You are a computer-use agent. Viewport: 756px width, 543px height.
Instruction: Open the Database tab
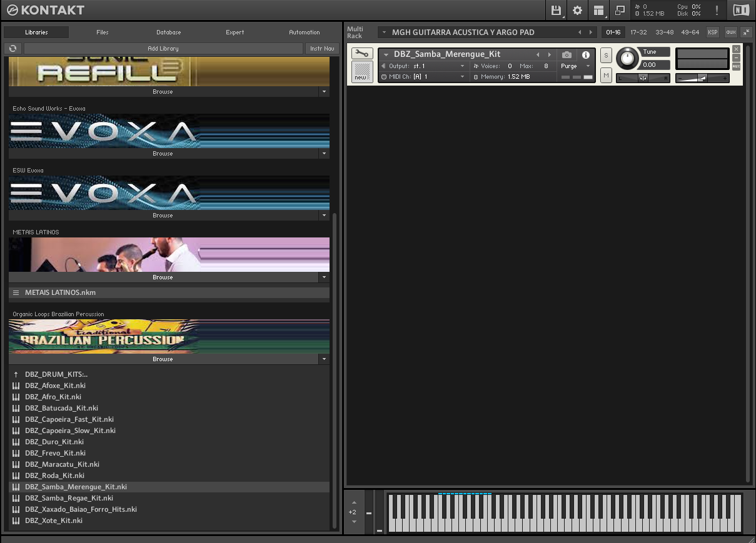169,32
